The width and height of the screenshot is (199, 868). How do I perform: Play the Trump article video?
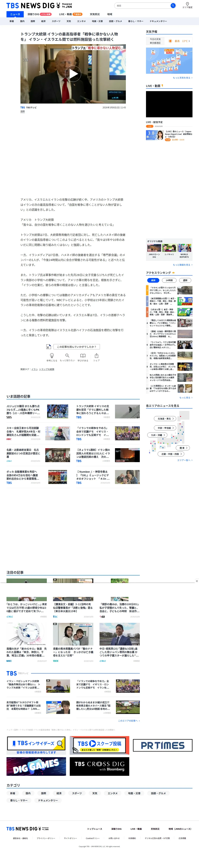[x=73, y=74]
